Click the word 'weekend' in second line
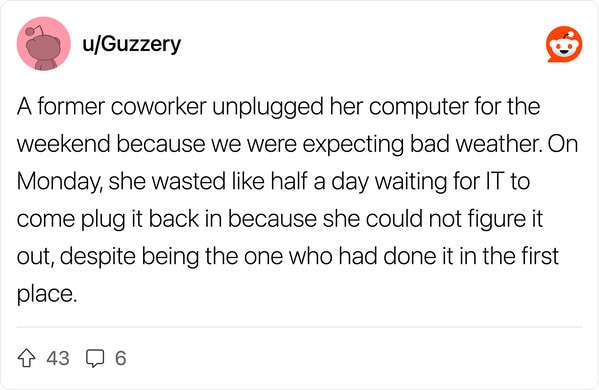This screenshot has height=390, width=599. tap(63, 144)
